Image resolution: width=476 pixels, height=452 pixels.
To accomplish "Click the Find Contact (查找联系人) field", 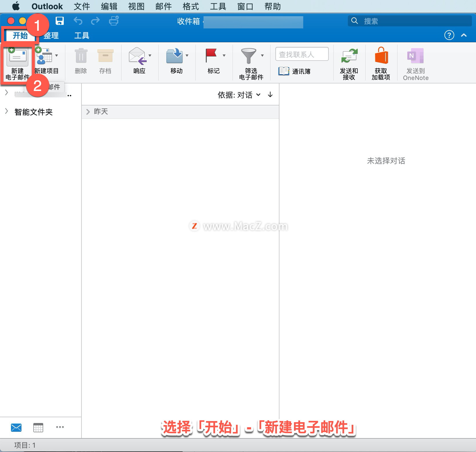I will (302, 54).
